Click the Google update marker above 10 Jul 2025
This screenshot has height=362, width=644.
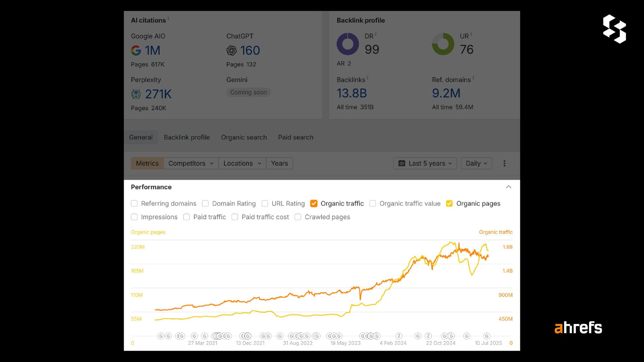coord(487,336)
